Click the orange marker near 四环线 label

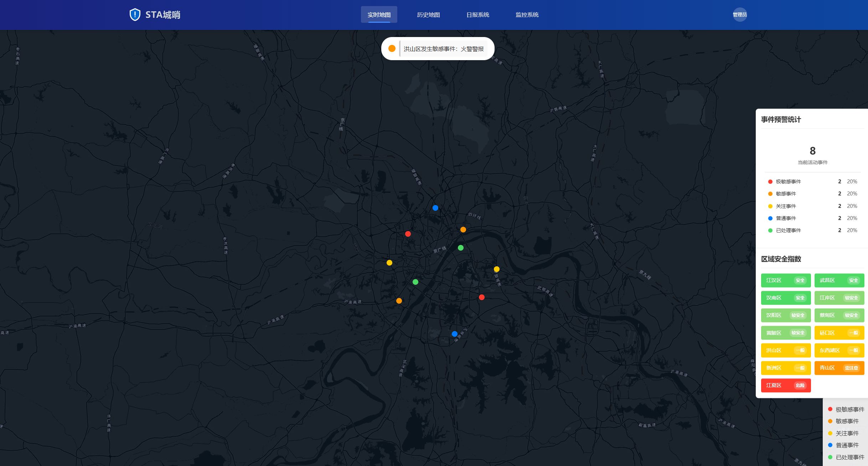coord(463,230)
